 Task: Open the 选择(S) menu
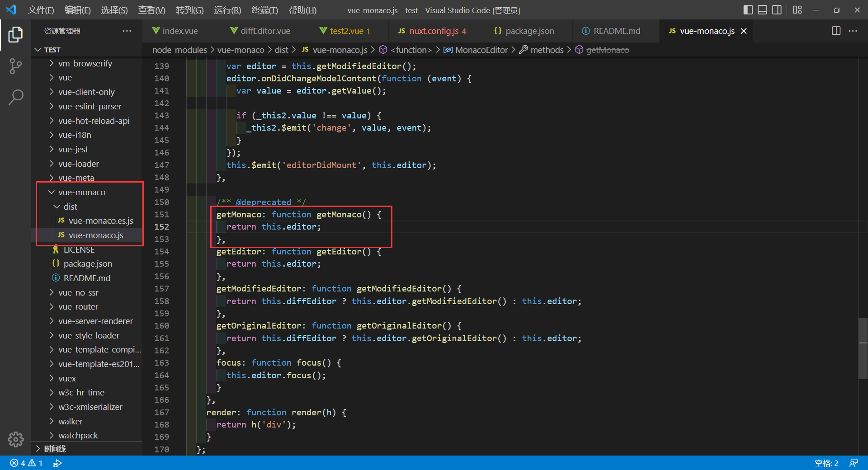coord(114,10)
